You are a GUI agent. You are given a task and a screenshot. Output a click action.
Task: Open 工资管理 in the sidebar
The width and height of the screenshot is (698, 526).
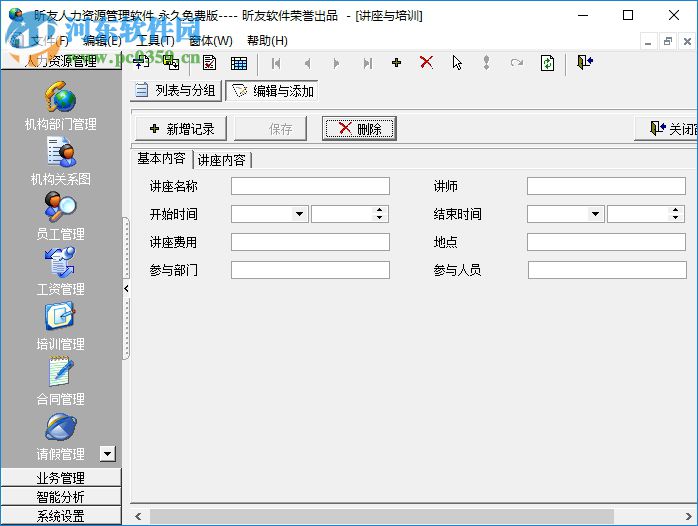[61, 271]
